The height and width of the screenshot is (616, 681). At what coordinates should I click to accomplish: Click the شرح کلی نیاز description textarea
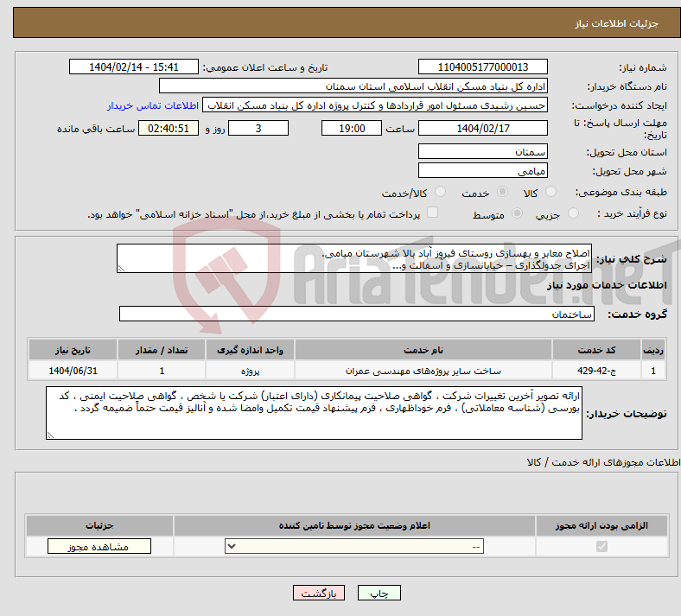354,258
